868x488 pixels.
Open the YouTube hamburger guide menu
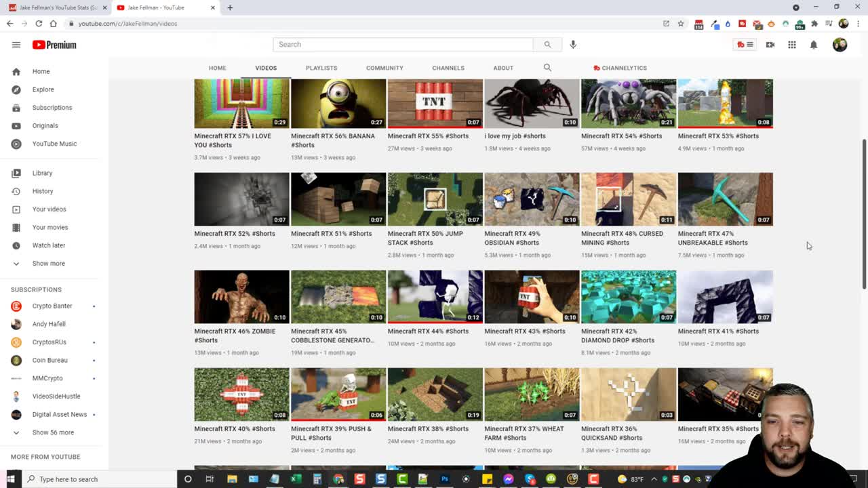[16, 45]
